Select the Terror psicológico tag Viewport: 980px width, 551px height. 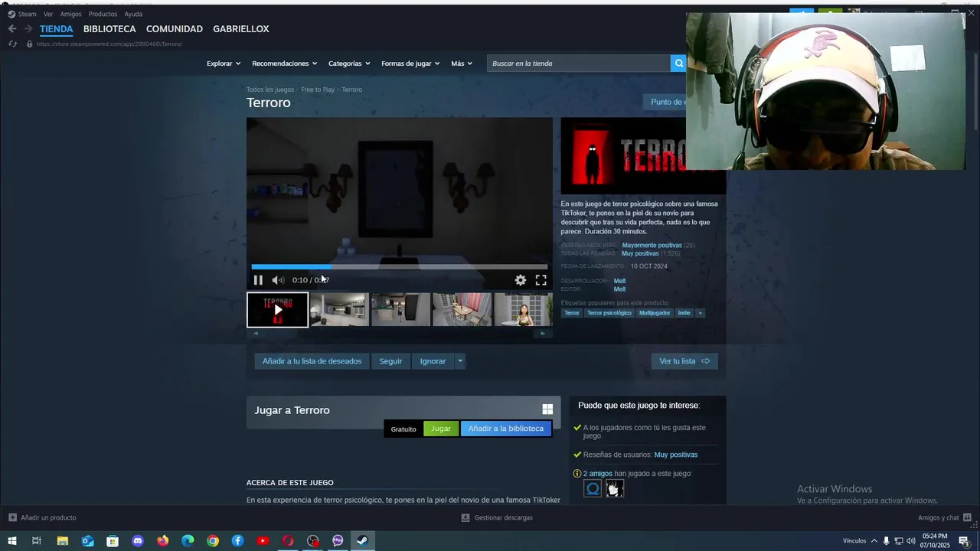609,313
